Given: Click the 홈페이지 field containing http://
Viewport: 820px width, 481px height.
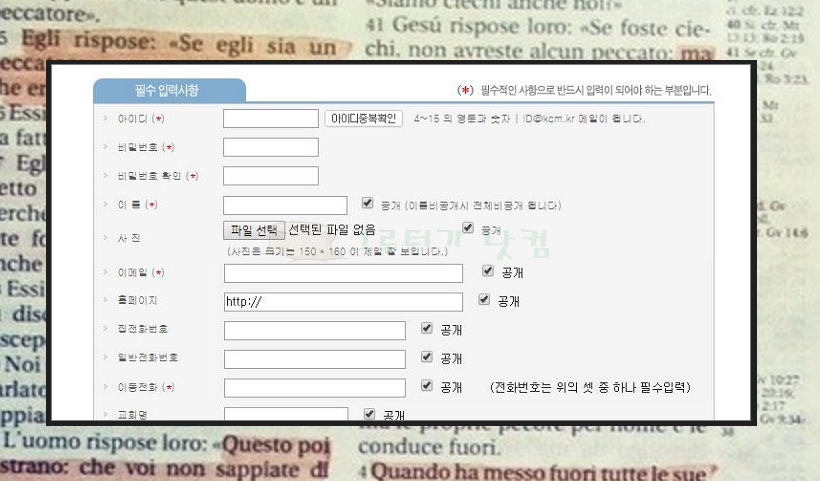Looking at the screenshot, I should click(343, 302).
